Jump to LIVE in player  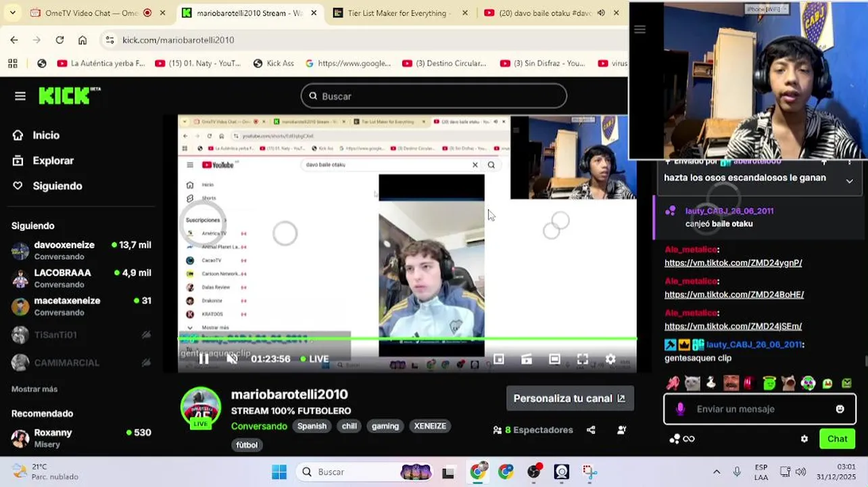[x=314, y=359]
